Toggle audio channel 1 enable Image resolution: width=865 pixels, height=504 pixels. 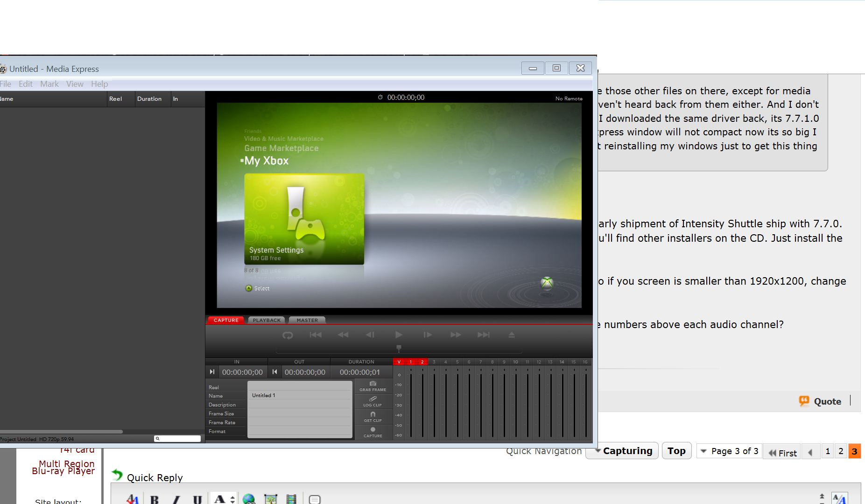click(411, 362)
